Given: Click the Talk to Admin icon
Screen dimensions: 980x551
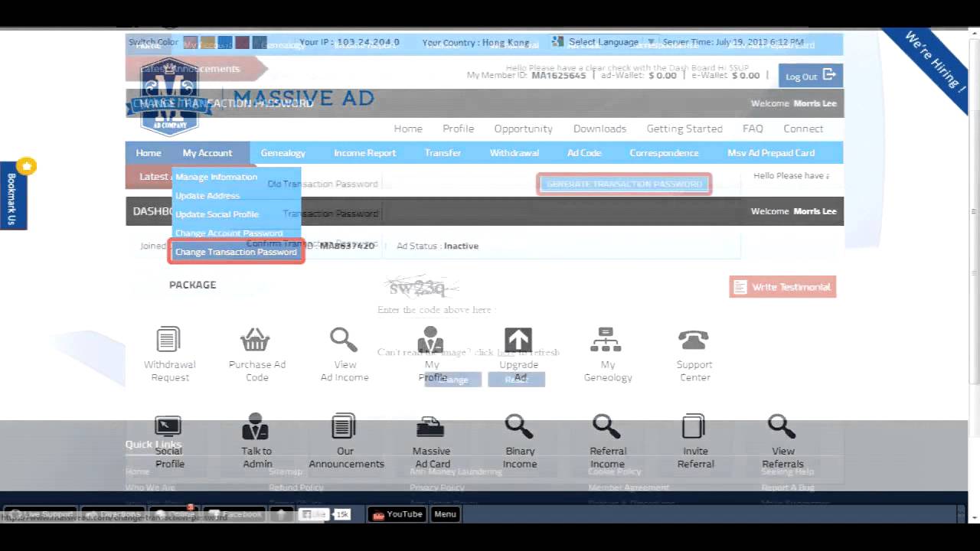Looking at the screenshot, I should pos(256,426).
